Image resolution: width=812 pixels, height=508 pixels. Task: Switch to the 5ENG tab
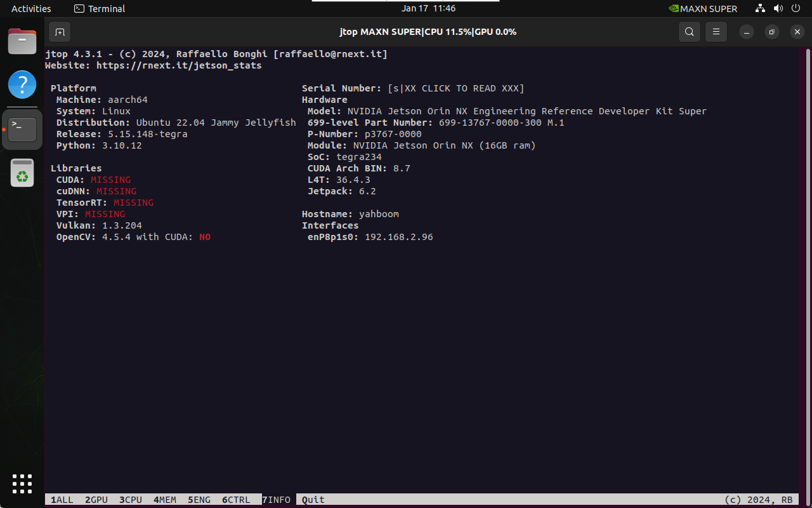pos(199,500)
